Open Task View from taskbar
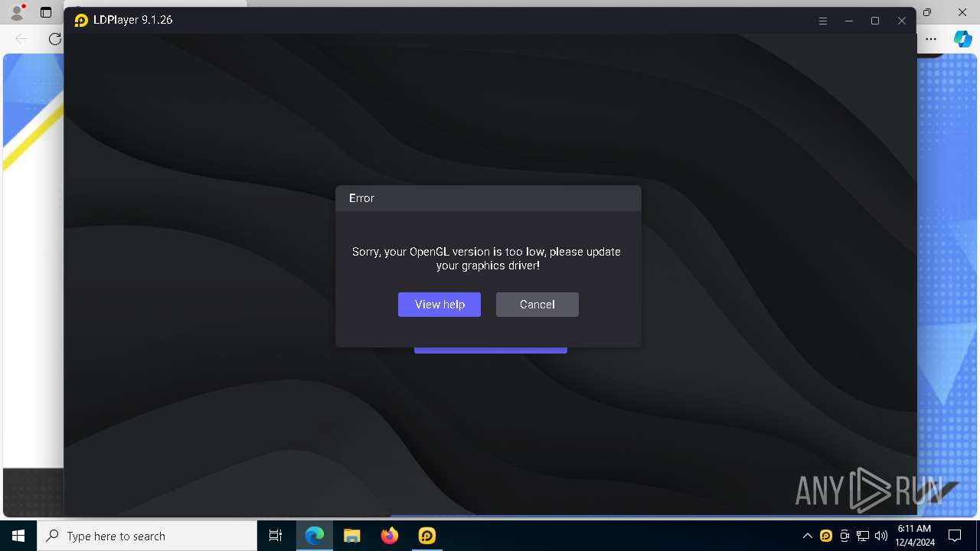This screenshot has height=551, width=980. click(276, 536)
